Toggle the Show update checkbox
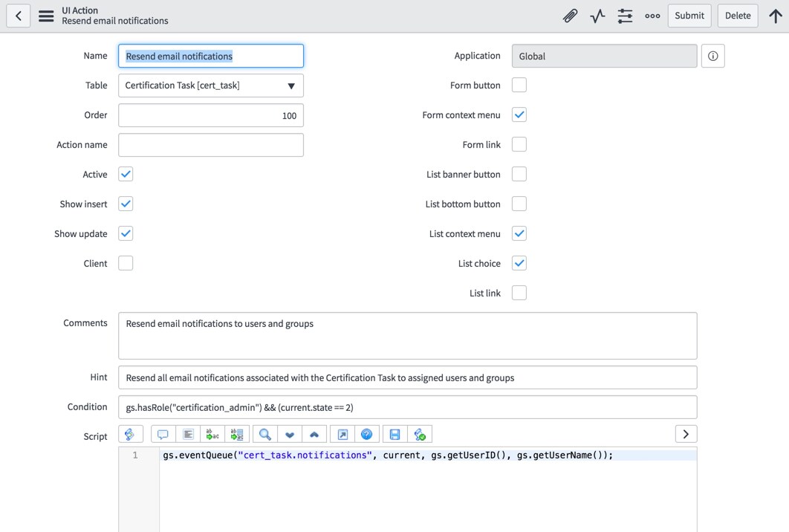Image resolution: width=789 pixels, height=532 pixels. 126,233
